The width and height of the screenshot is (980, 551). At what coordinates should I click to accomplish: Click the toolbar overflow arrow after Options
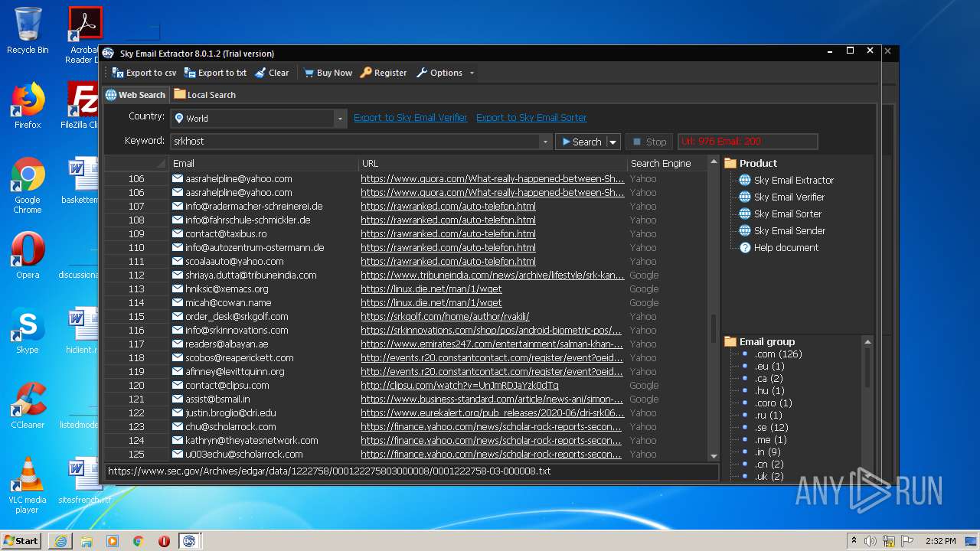(472, 73)
